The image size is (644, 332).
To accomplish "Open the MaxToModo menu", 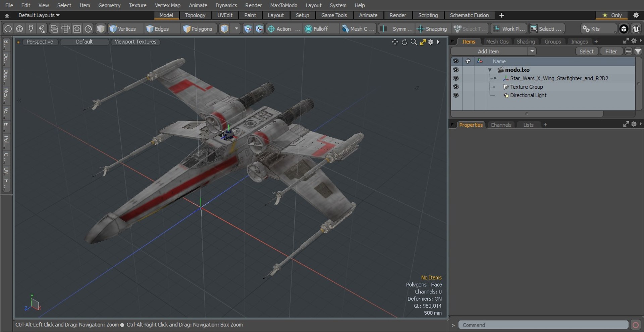I will coord(283,5).
